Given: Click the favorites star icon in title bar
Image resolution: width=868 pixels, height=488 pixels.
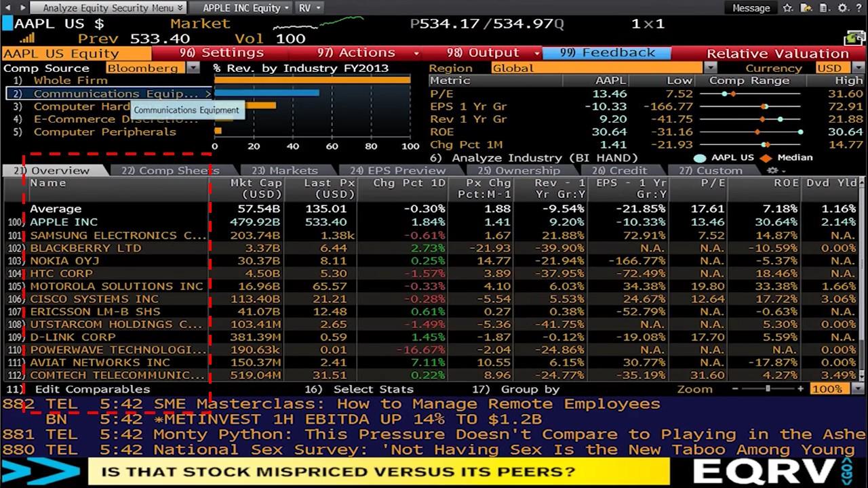Looking at the screenshot, I should click(787, 8).
